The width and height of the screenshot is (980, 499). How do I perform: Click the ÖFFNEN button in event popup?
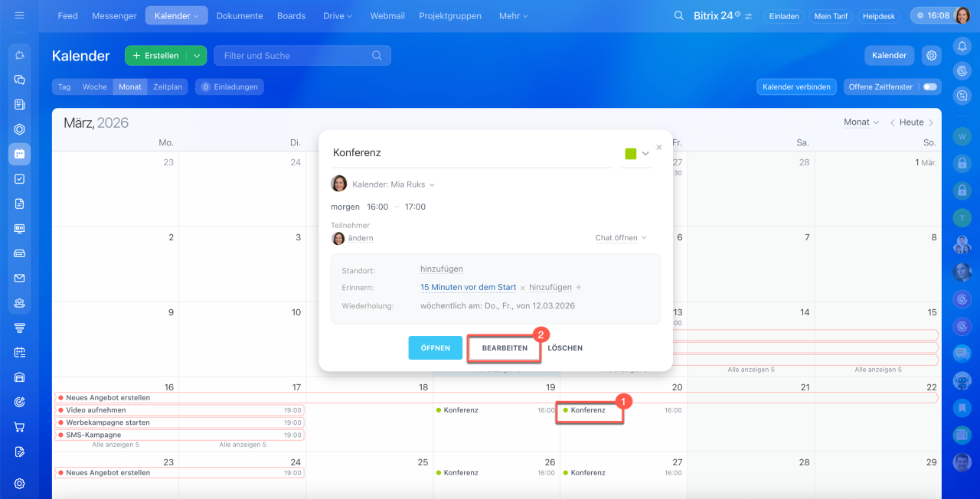[436, 347]
